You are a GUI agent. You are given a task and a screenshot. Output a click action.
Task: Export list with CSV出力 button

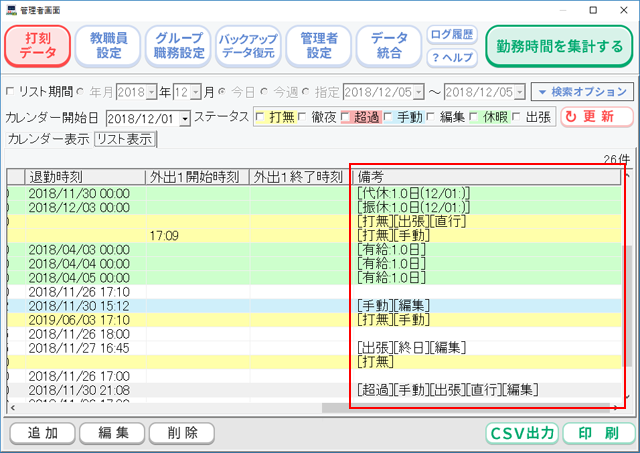coord(522,434)
